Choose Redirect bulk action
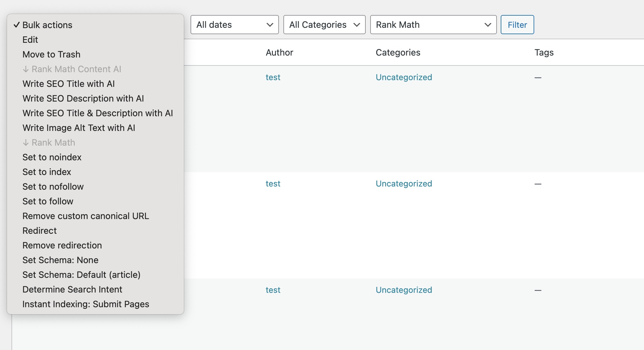The width and height of the screenshot is (644, 350). click(40, 231)
